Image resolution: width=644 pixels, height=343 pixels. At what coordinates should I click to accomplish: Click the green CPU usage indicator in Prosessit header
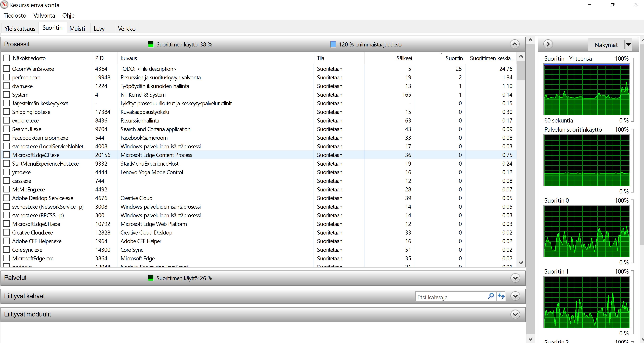(x=151, y=44)
